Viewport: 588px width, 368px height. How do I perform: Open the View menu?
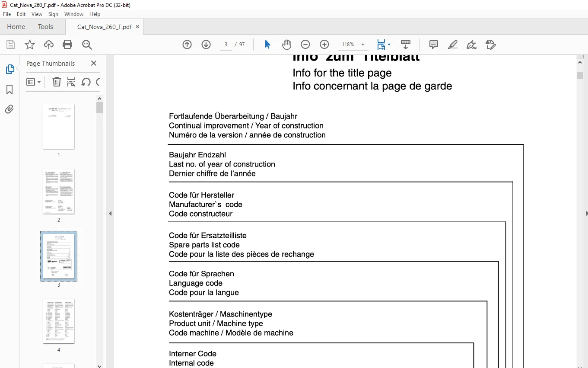click(x=37, y=14)
